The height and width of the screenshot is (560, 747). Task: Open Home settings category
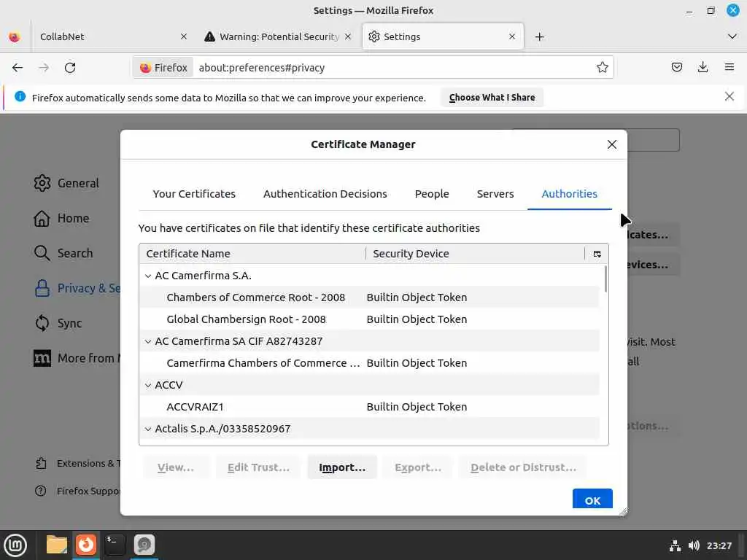pos(61,218)
